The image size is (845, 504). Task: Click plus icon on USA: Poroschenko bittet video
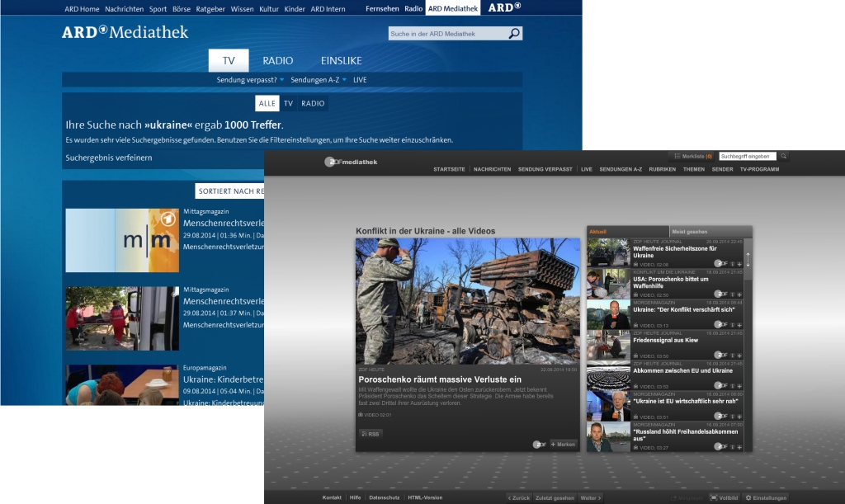739,294
